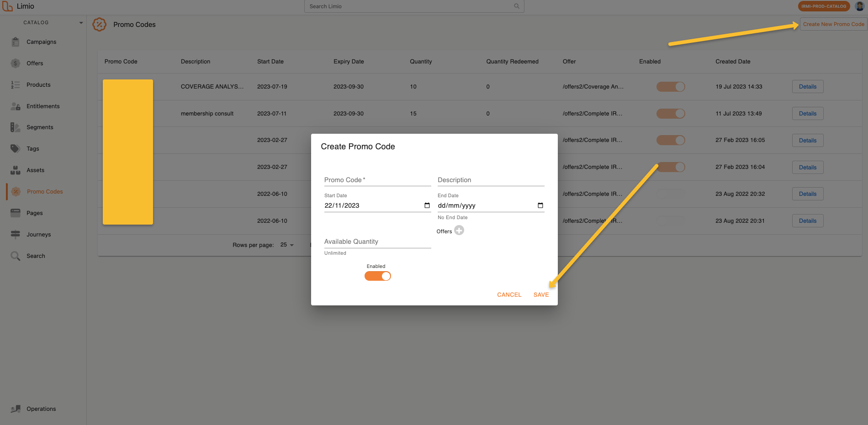Click the Campaigns clipboard icon in sidebar
The image size is (868, 425).
click(x=16, y=42)
